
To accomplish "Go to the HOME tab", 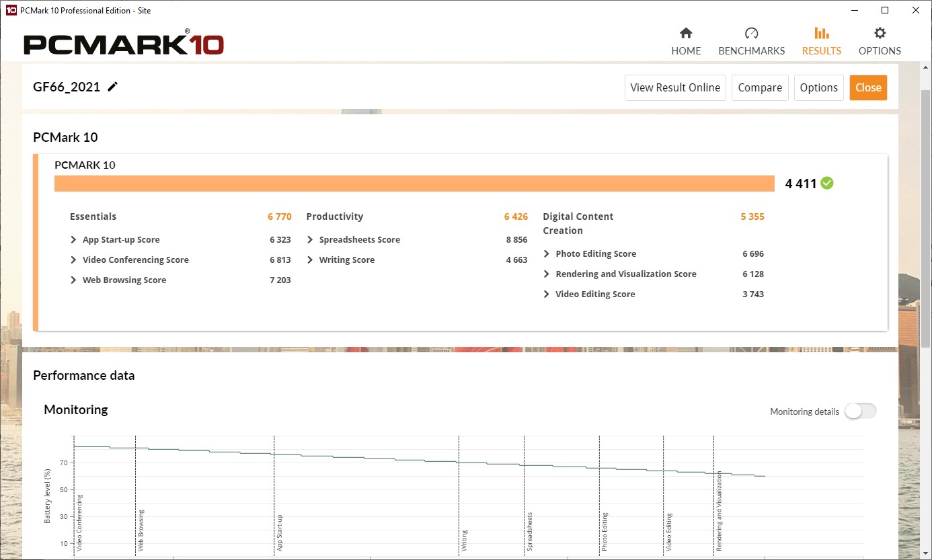I will (x=686, y=42).
